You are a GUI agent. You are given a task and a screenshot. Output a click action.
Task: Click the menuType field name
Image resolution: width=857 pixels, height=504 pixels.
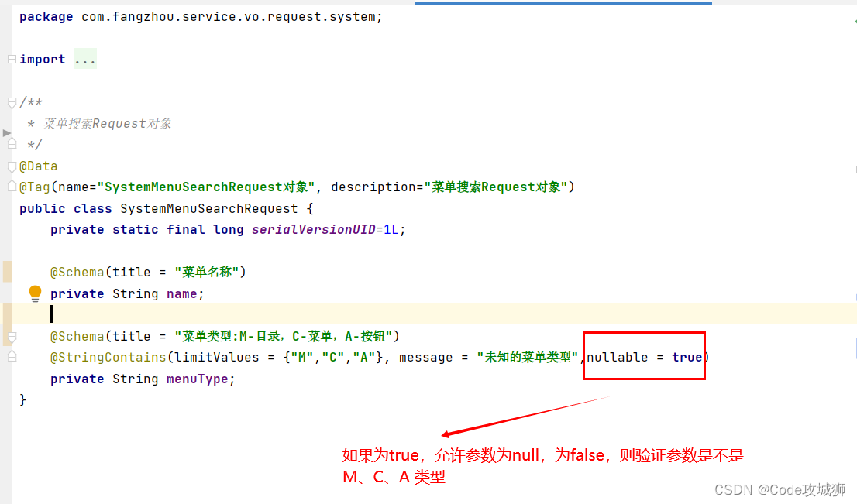point(198,379)
